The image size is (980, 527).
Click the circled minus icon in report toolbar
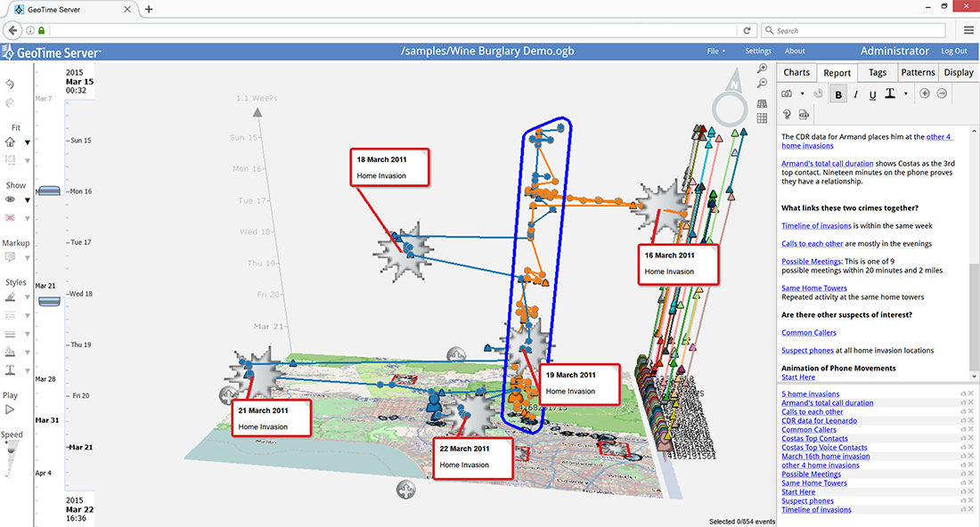pyautogui.click(x=942, y=93)
